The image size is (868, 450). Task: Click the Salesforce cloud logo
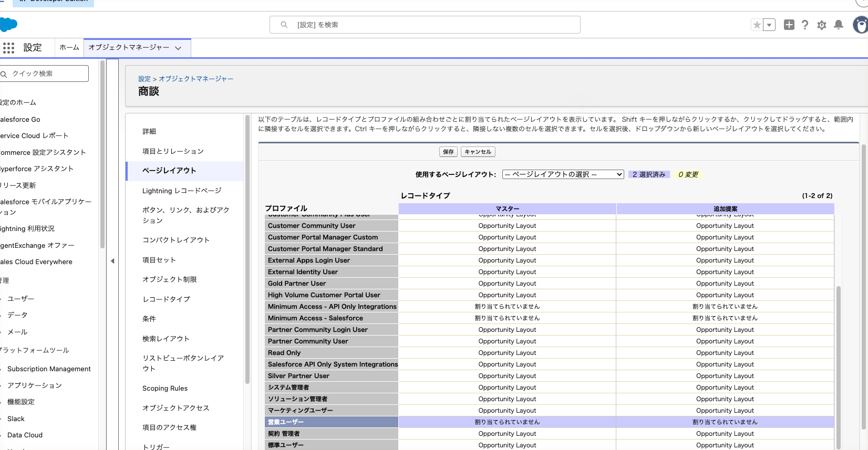click(8, 24)
